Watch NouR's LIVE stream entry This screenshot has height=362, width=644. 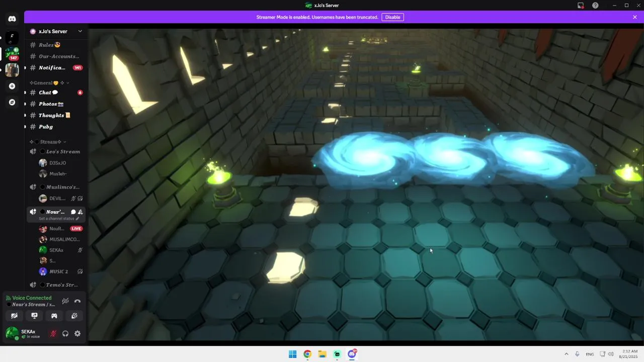[61, 229]
